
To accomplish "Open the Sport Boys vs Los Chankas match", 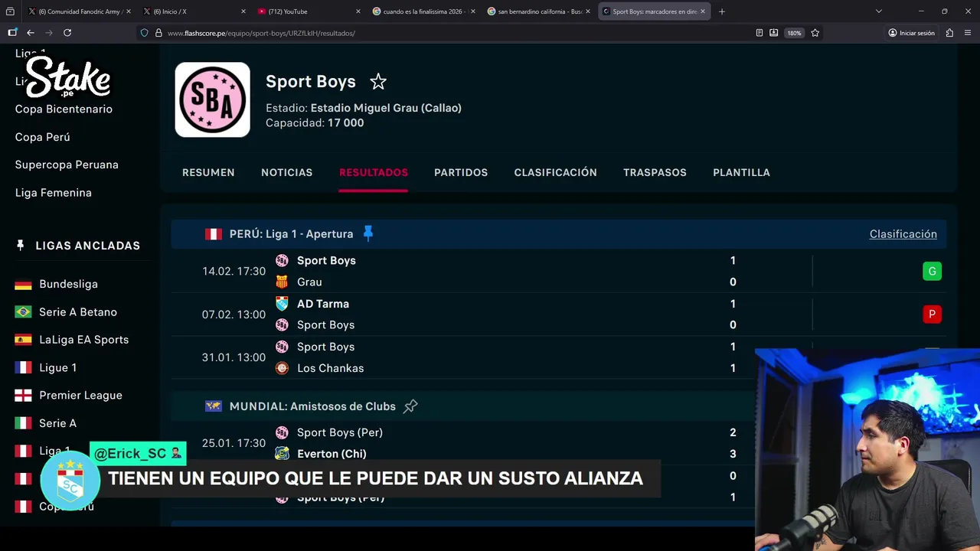I will coord(559,357).
